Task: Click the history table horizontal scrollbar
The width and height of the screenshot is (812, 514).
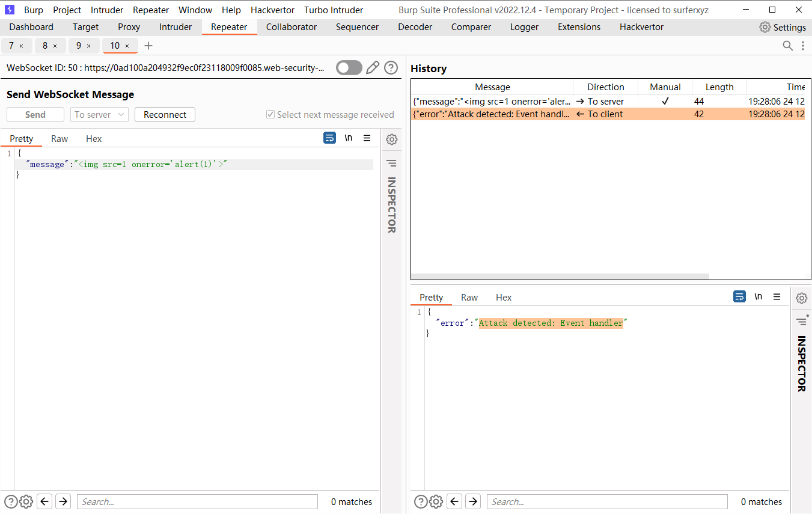Action: click(560, 277)
